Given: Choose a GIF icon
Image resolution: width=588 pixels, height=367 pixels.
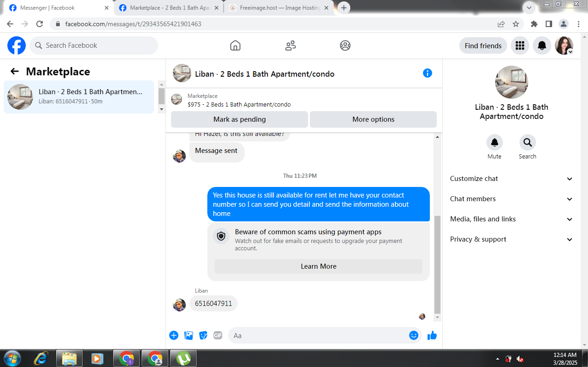Looking at the screenshot, I should point(218,335).
